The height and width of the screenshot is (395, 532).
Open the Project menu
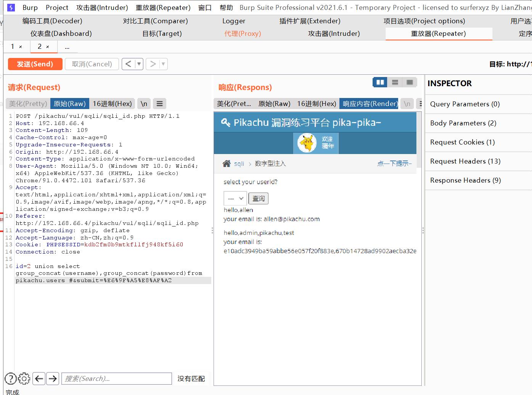pos(57,8)
